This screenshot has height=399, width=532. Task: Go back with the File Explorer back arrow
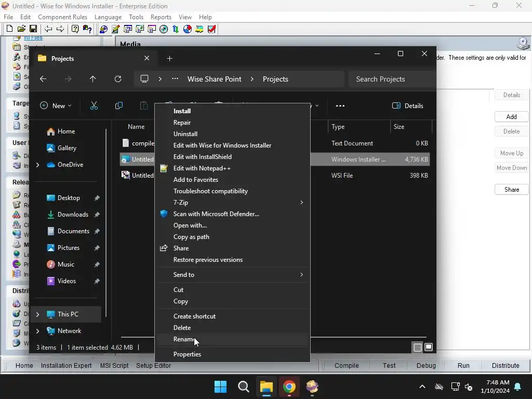pos(43,79)
